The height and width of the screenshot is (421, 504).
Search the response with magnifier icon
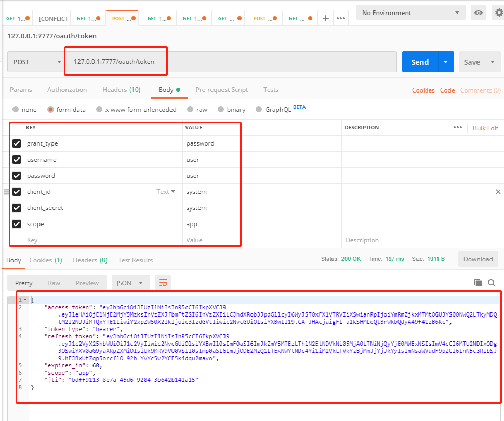[492, 283]
